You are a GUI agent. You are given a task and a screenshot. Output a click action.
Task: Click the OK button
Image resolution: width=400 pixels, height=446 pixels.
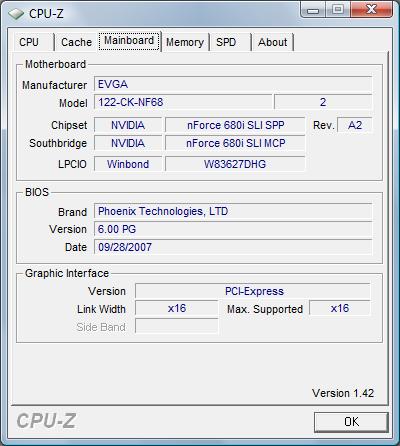point(351,422)
